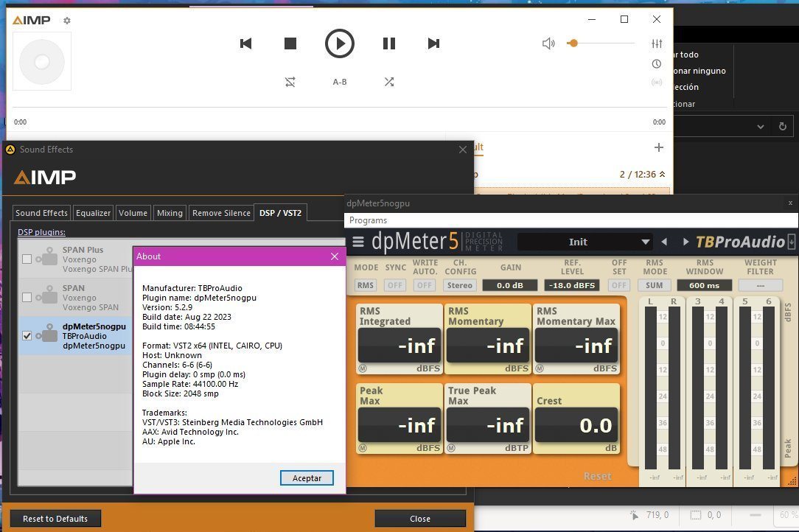This screenshot has height=532, width=799.
Task: Click refresh icon in background window
Action: tap(783, 127)
